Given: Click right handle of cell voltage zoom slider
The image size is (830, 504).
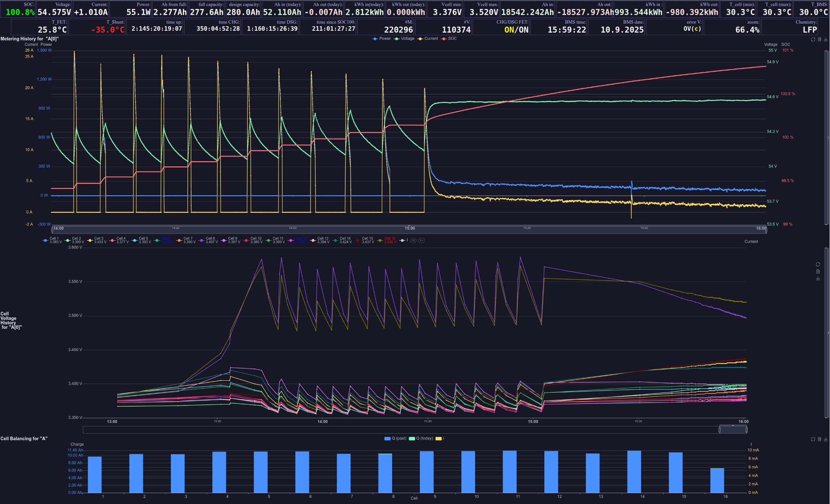Looking at the screenshot, I should pos(747,429).
